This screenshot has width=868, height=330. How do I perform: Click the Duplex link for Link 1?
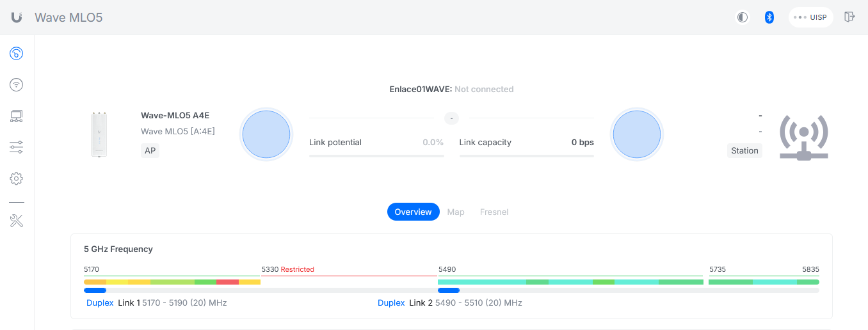tap(100, 302)
